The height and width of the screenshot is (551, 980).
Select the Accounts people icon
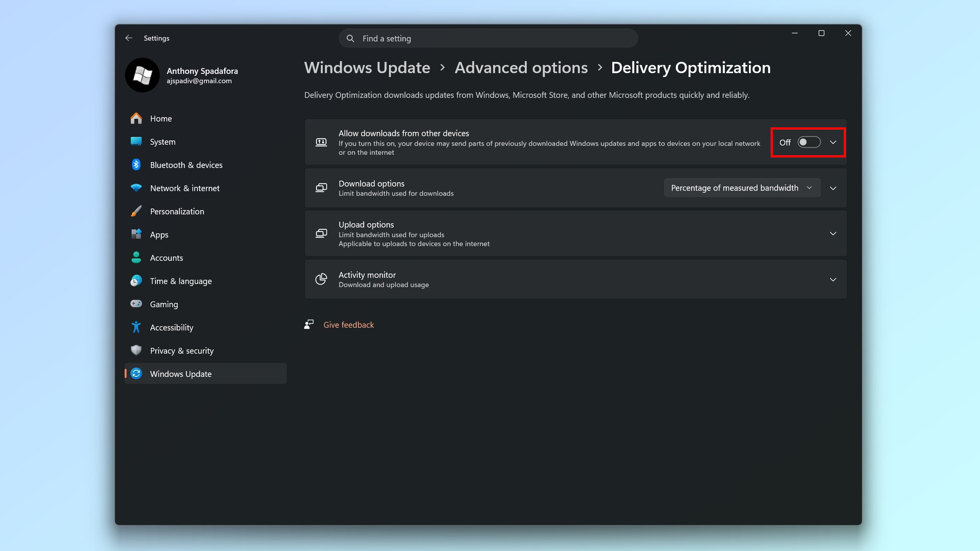(136, 257)
